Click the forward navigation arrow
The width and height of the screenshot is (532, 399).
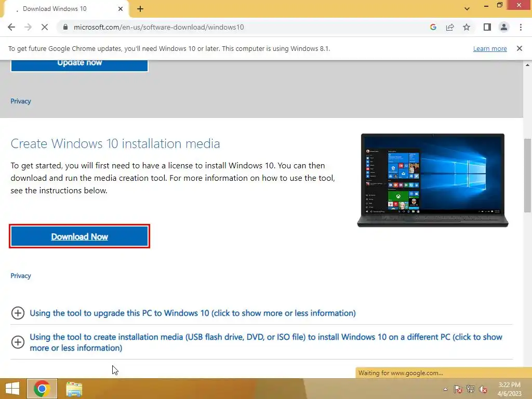[28, 27]
